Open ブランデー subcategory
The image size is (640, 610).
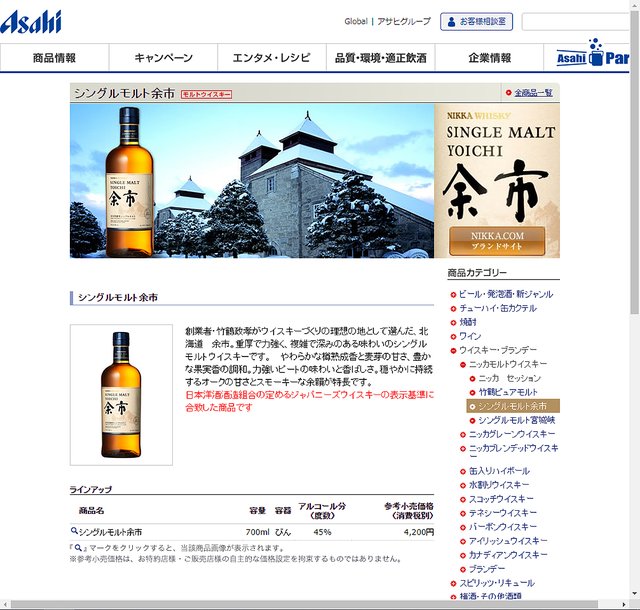point(487,569)
